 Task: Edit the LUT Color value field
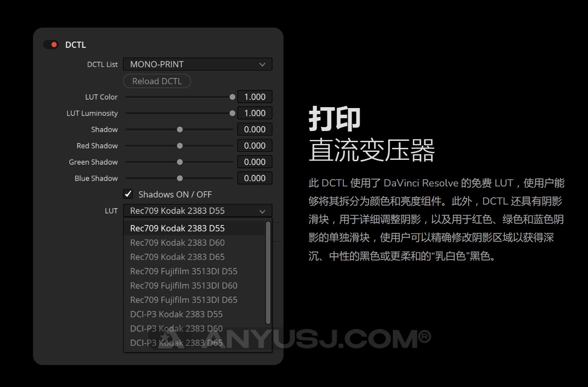click(255, 97)
